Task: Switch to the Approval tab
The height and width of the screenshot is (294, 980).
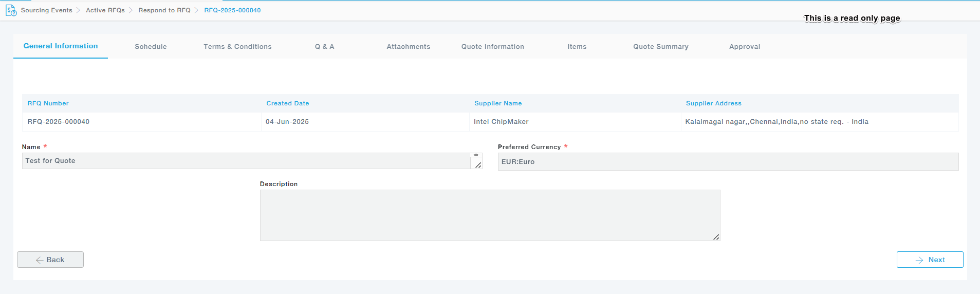Action: point(744,47)
